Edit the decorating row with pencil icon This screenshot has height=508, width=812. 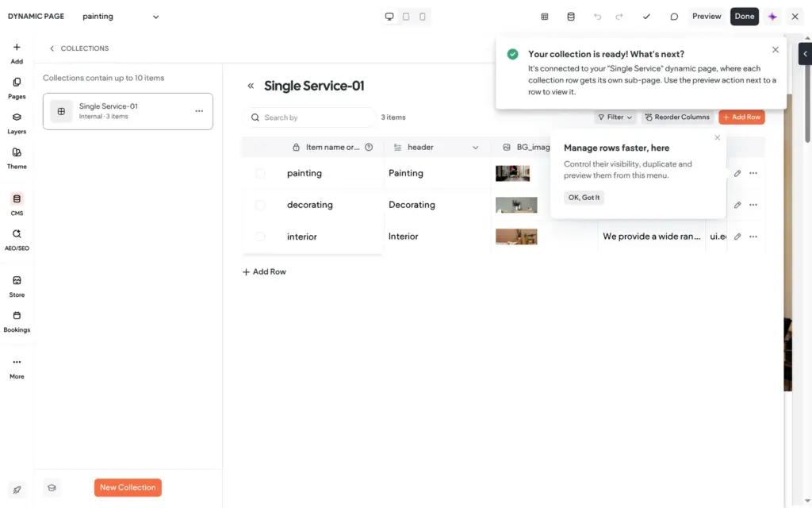tap(737, 205)
